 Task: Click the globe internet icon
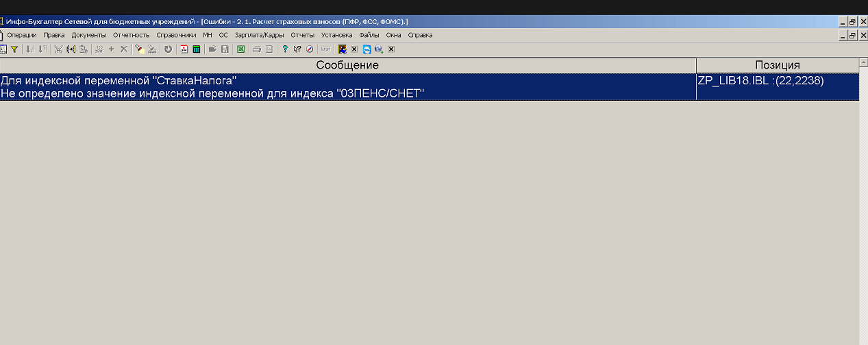[379, 49]
